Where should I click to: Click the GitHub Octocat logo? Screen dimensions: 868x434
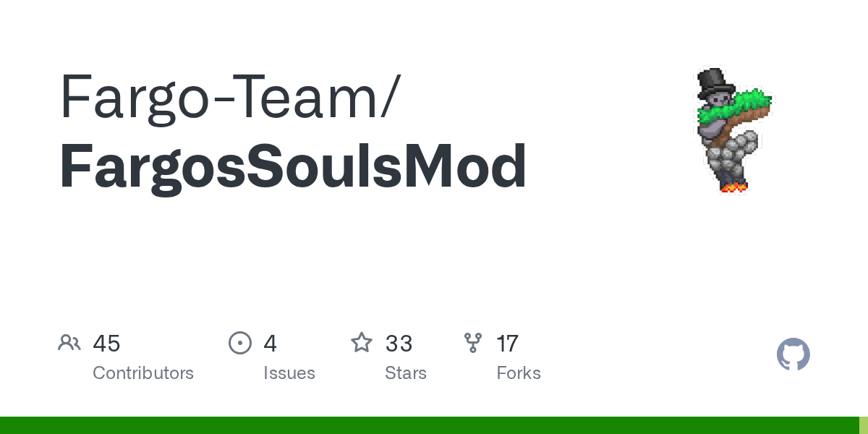793,355
